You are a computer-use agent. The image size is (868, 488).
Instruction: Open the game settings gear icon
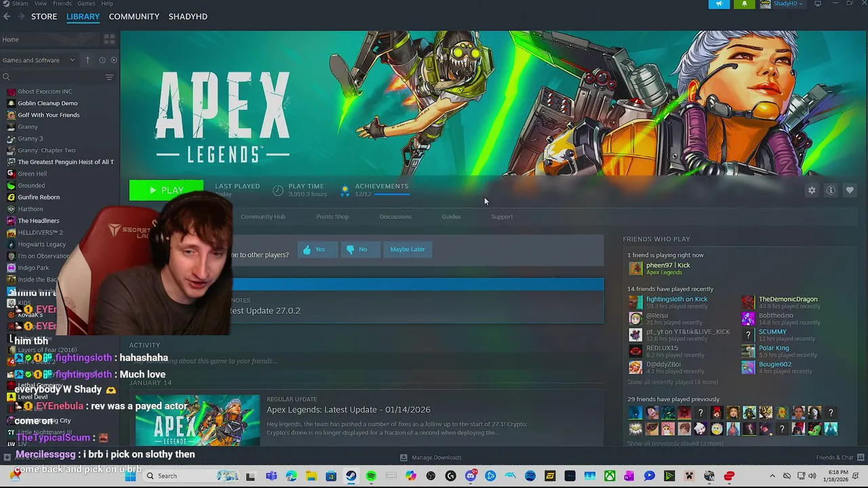pos(812,190)
